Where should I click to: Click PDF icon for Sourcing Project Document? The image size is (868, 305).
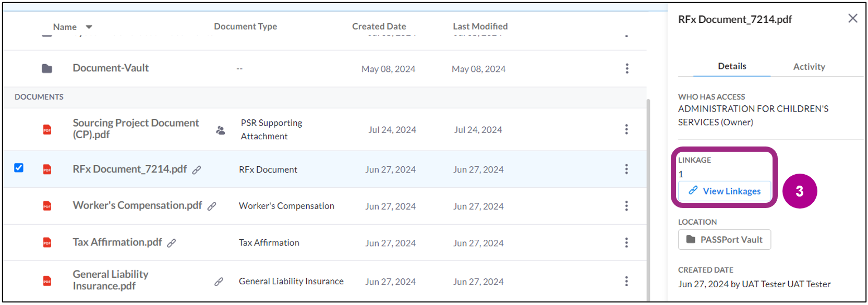47,130
